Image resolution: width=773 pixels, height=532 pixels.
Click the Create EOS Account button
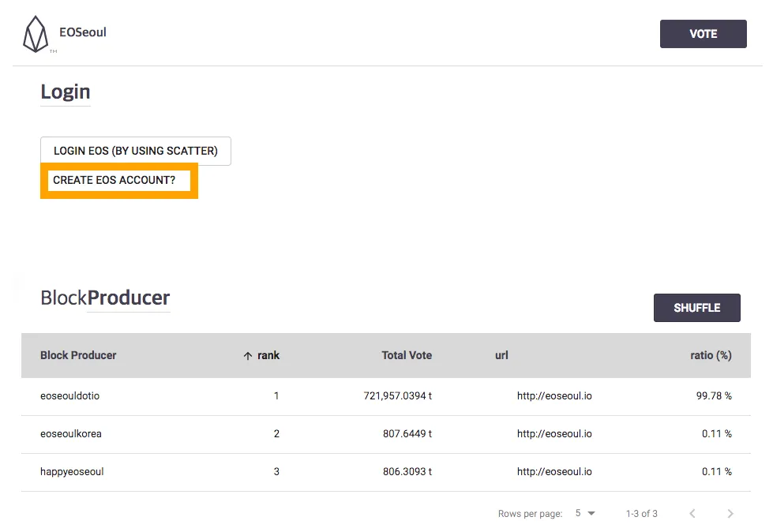coord(118,180)
